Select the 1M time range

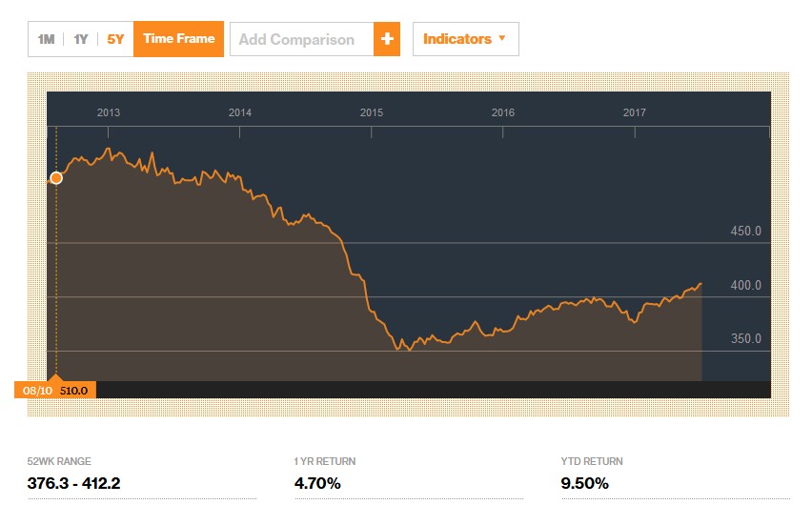tap(46, 39)
